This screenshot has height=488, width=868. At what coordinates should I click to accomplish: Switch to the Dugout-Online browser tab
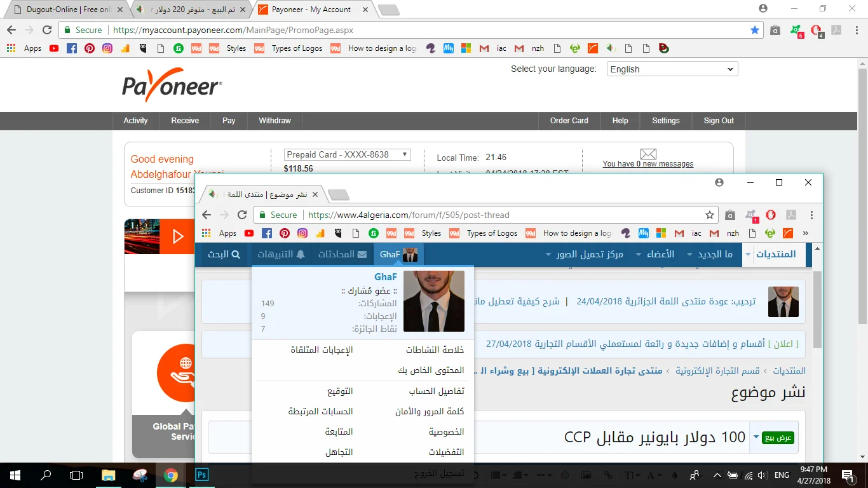coord(65,10)
